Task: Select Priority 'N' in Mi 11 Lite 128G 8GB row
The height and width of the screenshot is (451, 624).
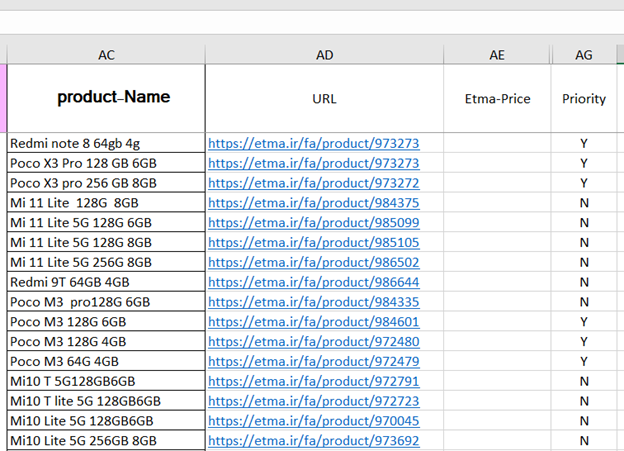Action: coord(584,203)
